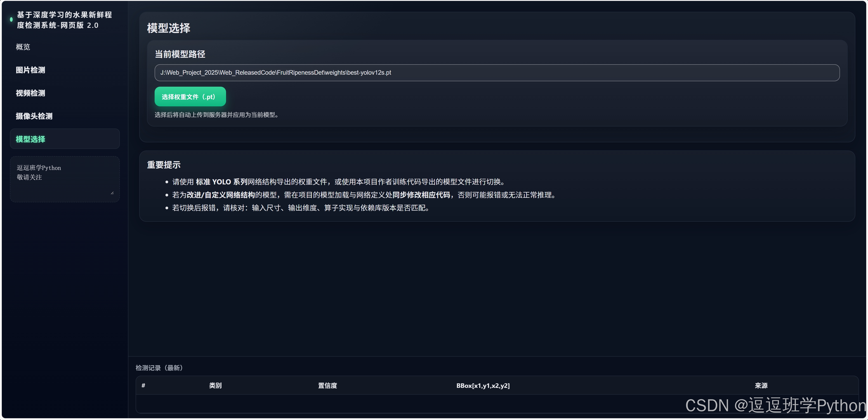Click the 重要提示 heading

click(x=164, y=165)
